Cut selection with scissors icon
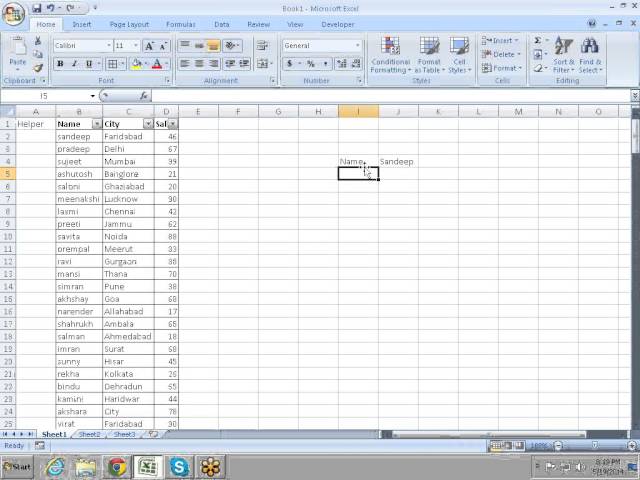 [38, 41]
